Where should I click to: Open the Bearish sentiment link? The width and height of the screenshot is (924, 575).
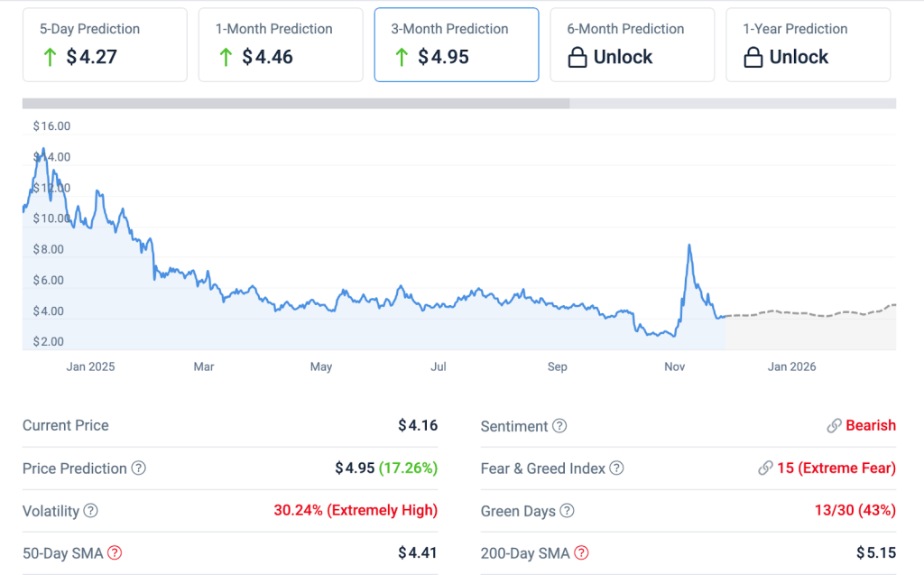[x=870, y=426]
